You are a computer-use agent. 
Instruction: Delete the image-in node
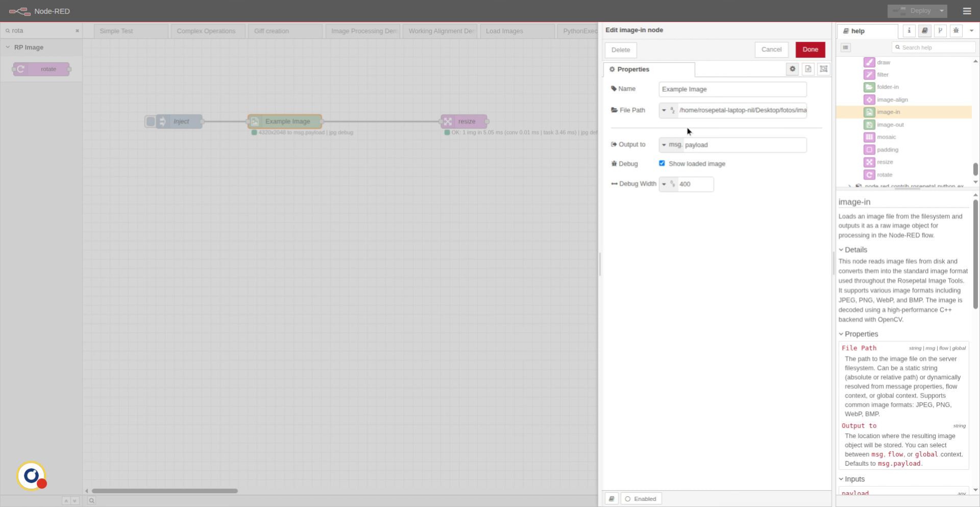tap(620, 50)
